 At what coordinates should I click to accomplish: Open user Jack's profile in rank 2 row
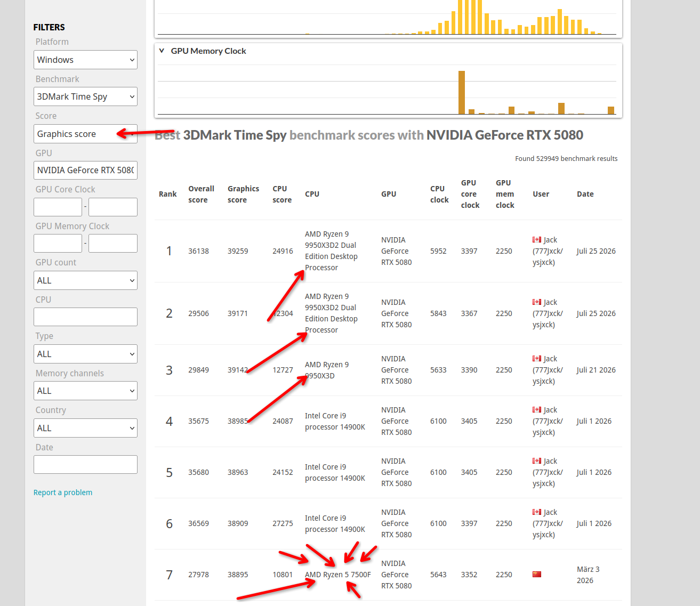coord(548,313)
